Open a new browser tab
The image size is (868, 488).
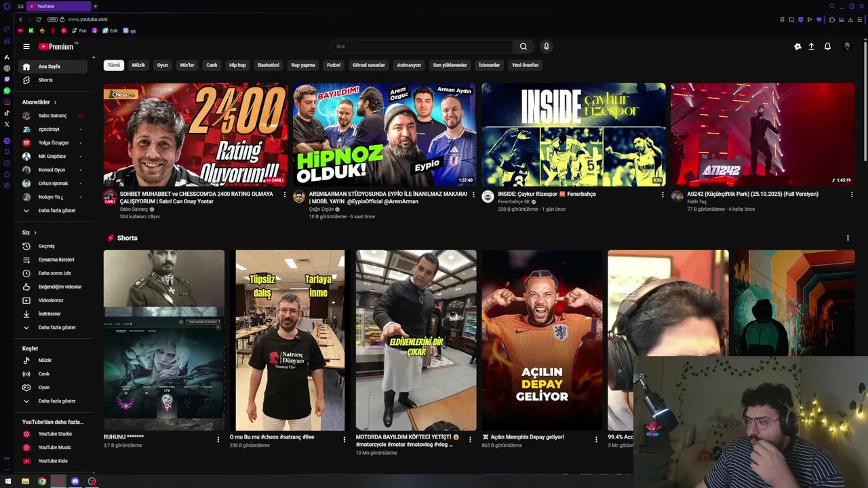(95, 6)
